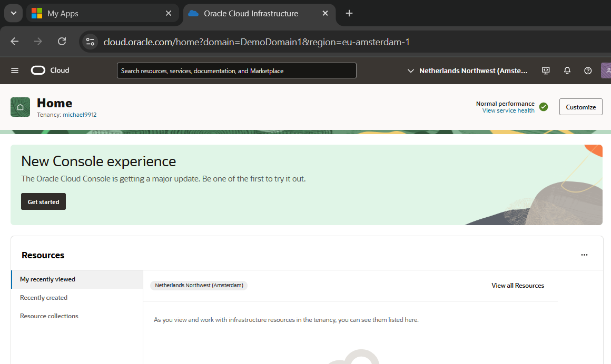This screenshot has width=611, height=364.
Task: Click the browser address bar URL
Action: point(256,42)
